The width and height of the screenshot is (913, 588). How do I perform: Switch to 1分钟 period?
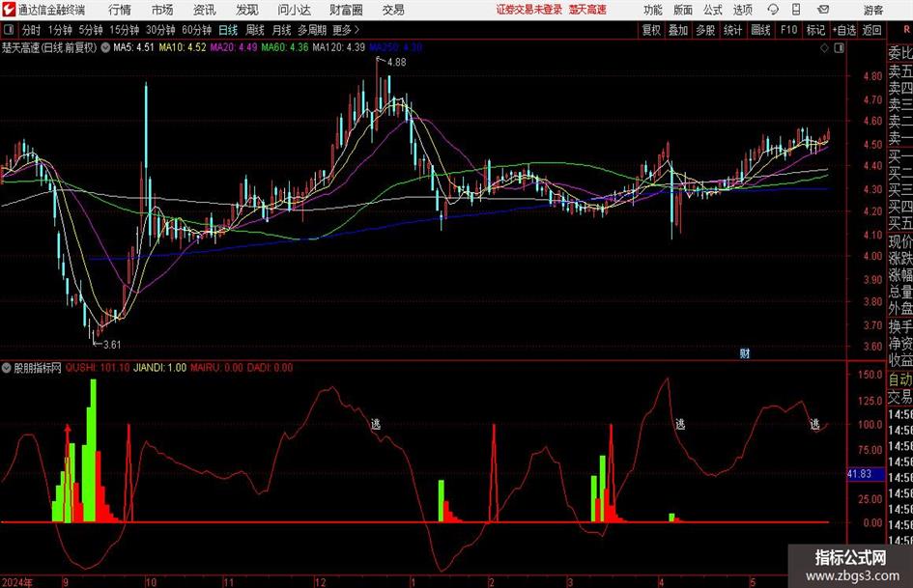[60, 30]
